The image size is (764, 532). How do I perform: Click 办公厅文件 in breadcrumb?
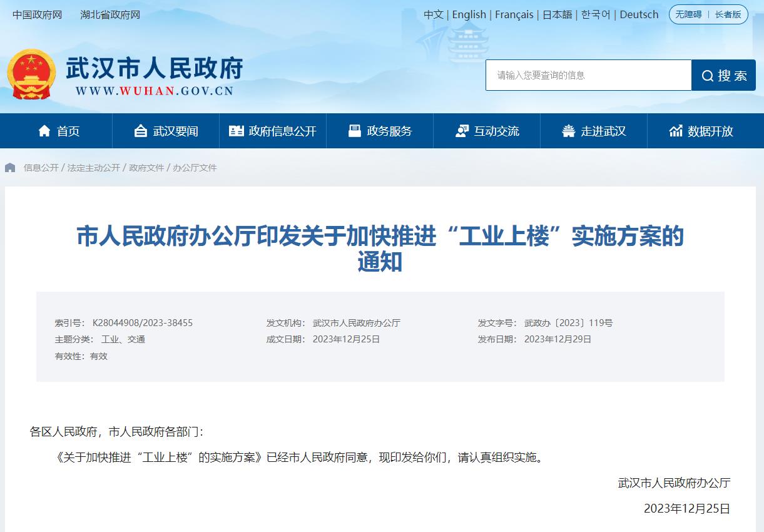[x=195, y=168]
